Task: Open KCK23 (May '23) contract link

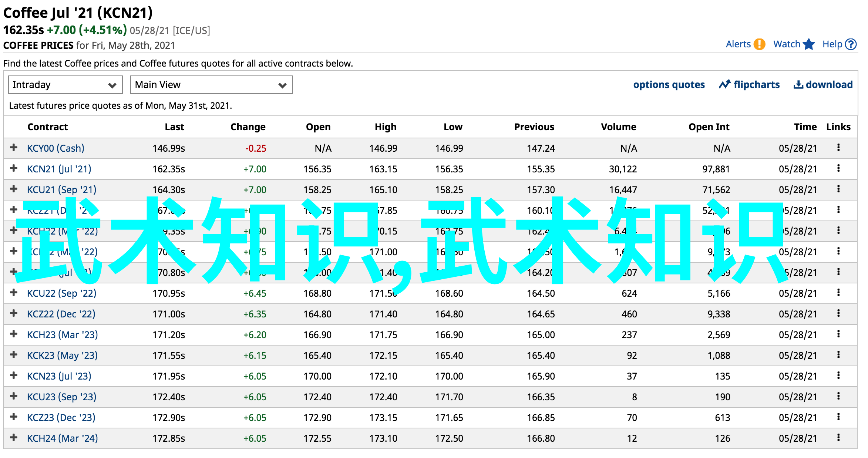Action: click(62, 355)
